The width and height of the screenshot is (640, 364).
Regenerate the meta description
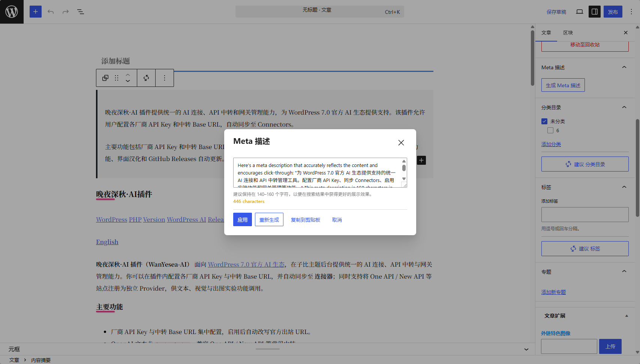(269, 220)
